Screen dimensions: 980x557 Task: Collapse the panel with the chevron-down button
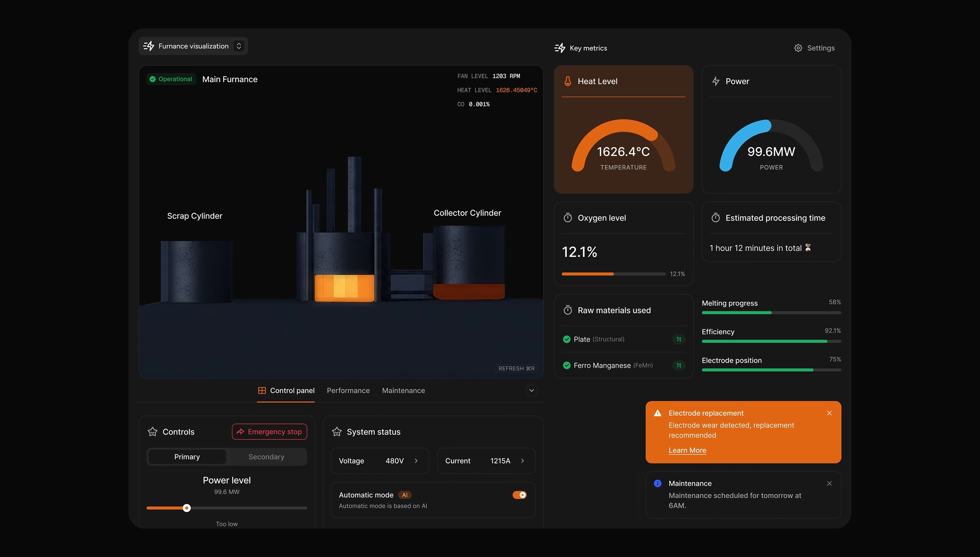click(x=531, y=391)
